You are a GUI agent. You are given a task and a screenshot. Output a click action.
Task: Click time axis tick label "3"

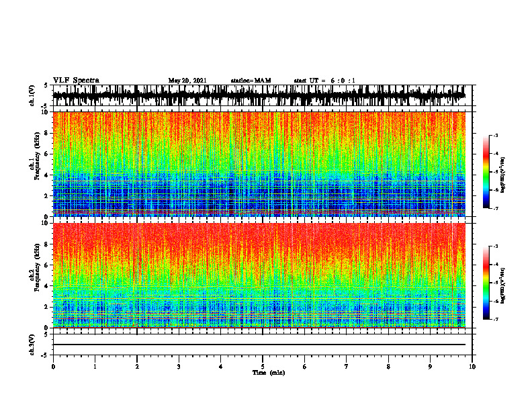[x=179, y=367]
